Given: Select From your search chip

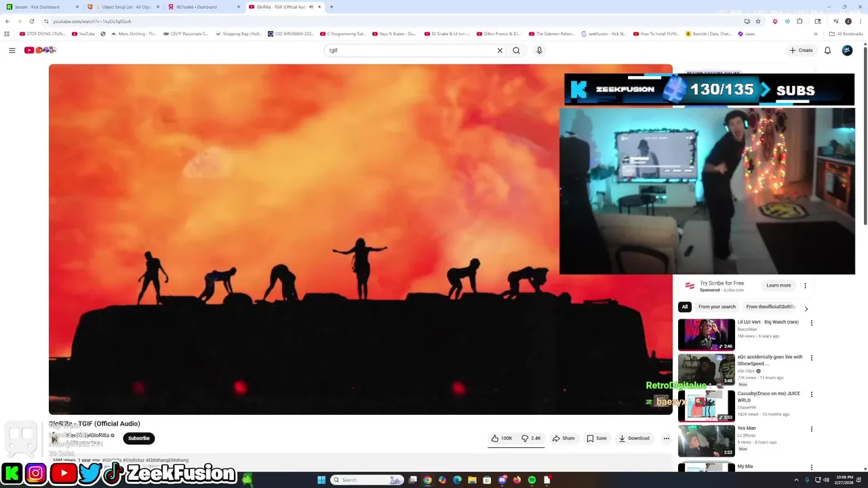Looking at the screenshot, I should 717,307.
